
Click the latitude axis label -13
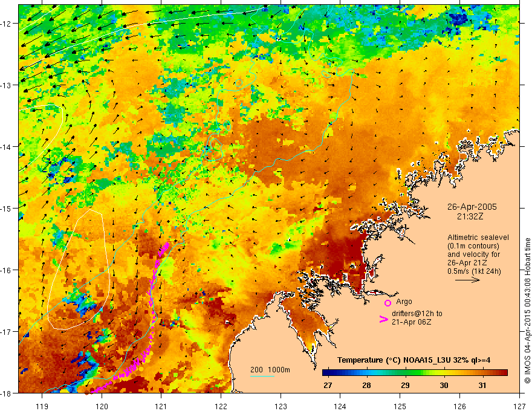click(x=6, y=85)
